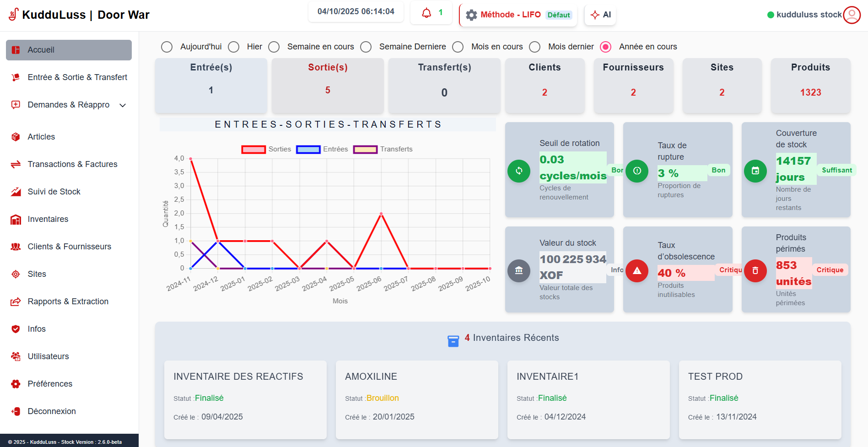
Task: Open the Méthode - LIFO settings dropdown
Action: [518, 15]
